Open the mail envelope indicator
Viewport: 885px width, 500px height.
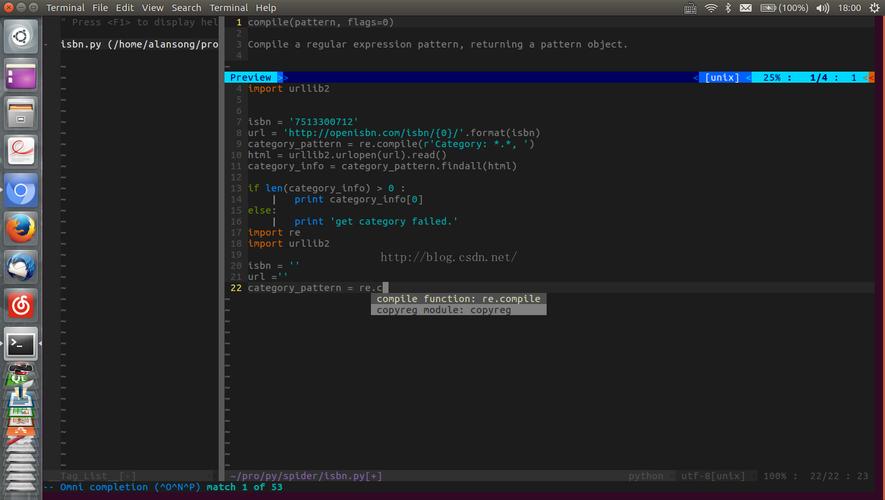[746, 8]
